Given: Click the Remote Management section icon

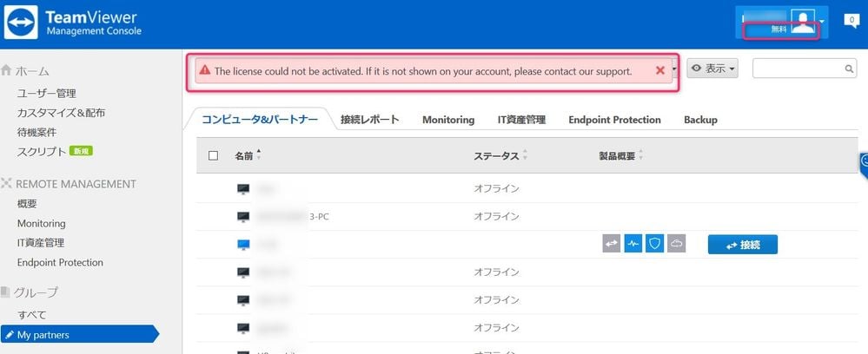Looking at the screenshot, I should pos(7,183).
